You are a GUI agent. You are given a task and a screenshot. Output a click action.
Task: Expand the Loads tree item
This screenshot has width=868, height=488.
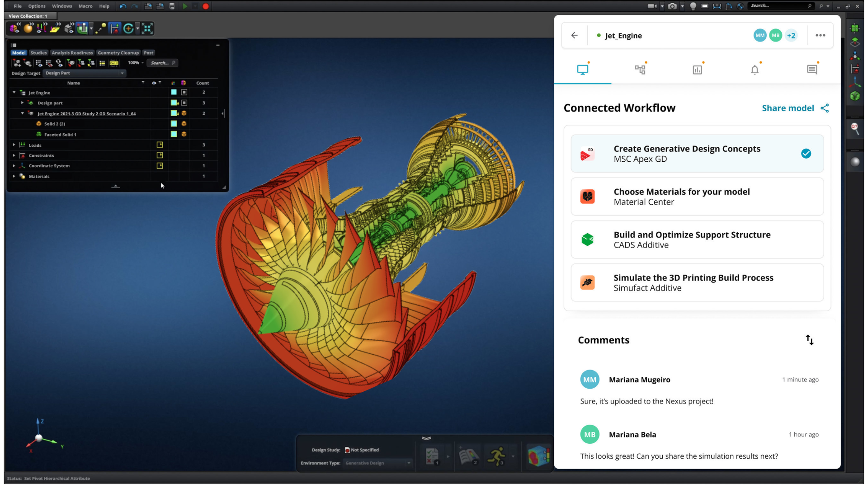[x=13, y=145]
